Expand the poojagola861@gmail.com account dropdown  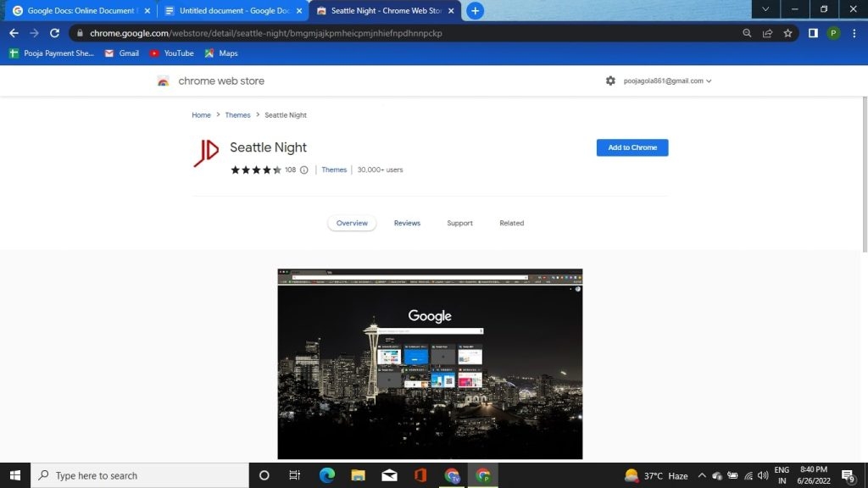click(667, 80)
